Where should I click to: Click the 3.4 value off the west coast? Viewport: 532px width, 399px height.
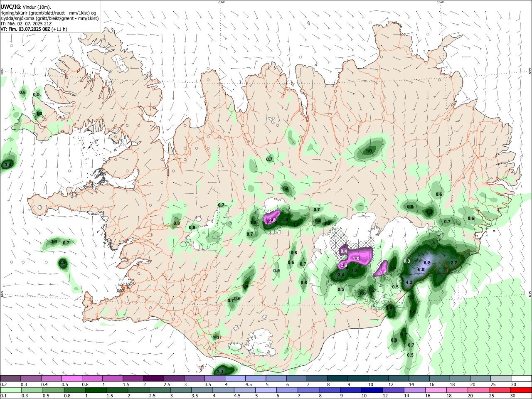coord(7,165)
